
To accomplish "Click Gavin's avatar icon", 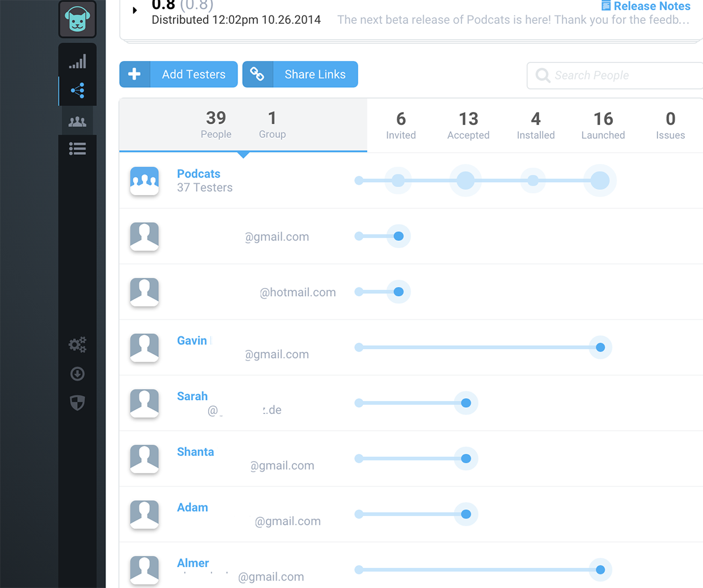I will pos(145,348).
